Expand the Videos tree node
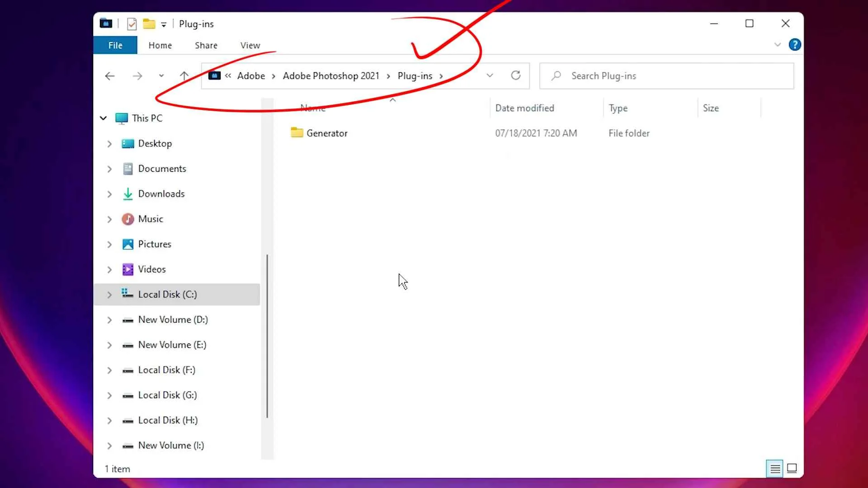 [109, 269]
